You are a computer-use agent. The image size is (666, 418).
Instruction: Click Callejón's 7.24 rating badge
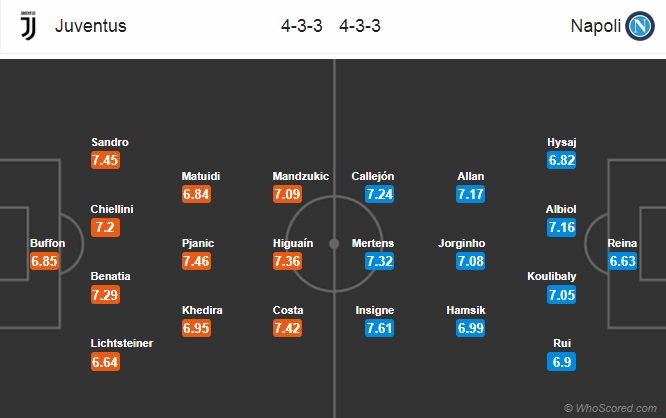tap(379, 194)
